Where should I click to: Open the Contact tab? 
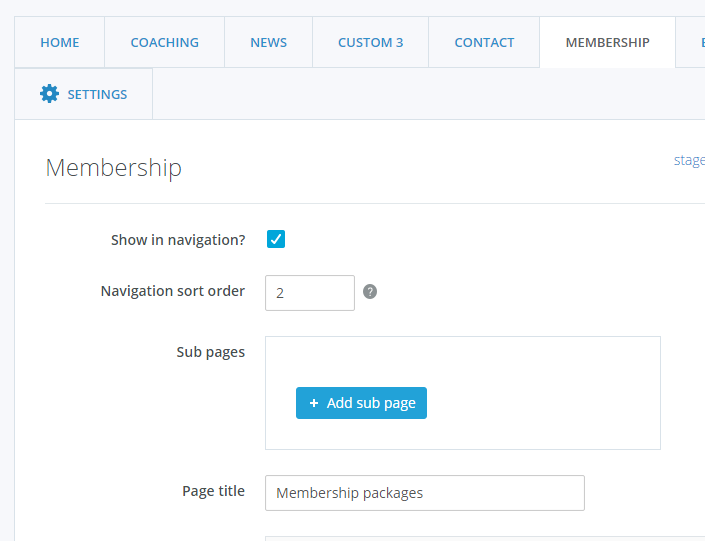484,43
